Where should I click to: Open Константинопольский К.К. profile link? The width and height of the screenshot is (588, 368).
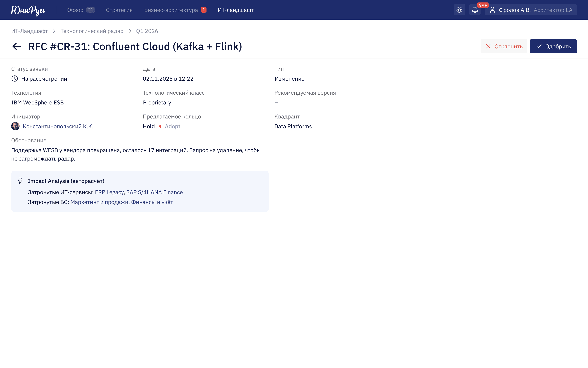tap(58, 126)
